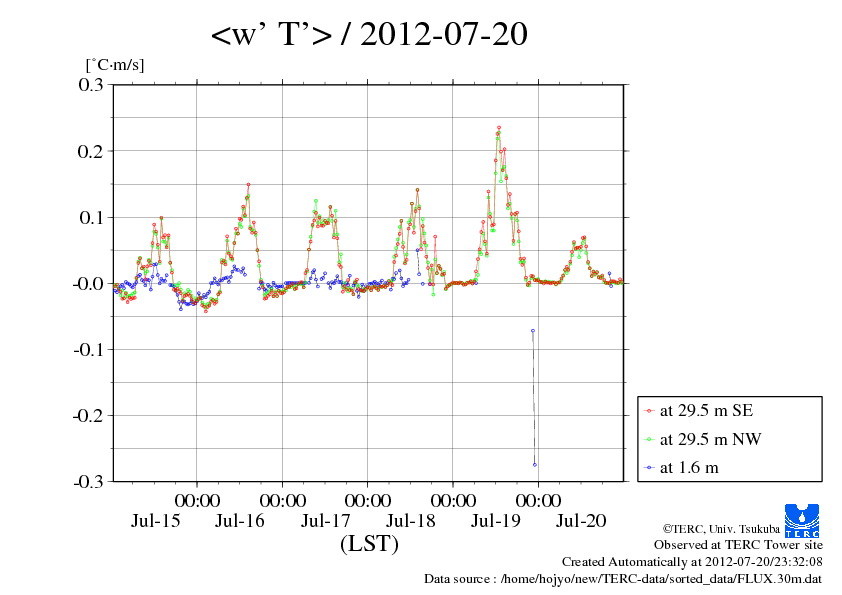Click the Jul-19 peak data point near 0.23
The width and height of the screenshot is (842, 595).
click(x=499, y=128)
